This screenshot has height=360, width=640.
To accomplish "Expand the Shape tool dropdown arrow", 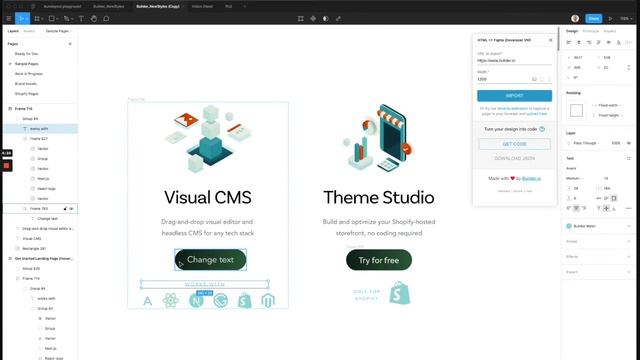I will (57, 19).
